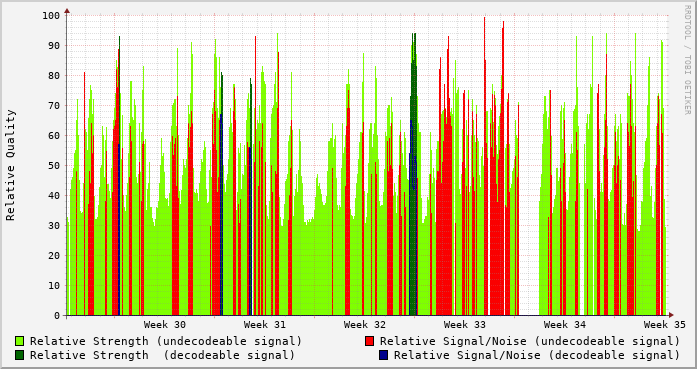Click the arrowhead at the end of the x-axis

point(671,315)
